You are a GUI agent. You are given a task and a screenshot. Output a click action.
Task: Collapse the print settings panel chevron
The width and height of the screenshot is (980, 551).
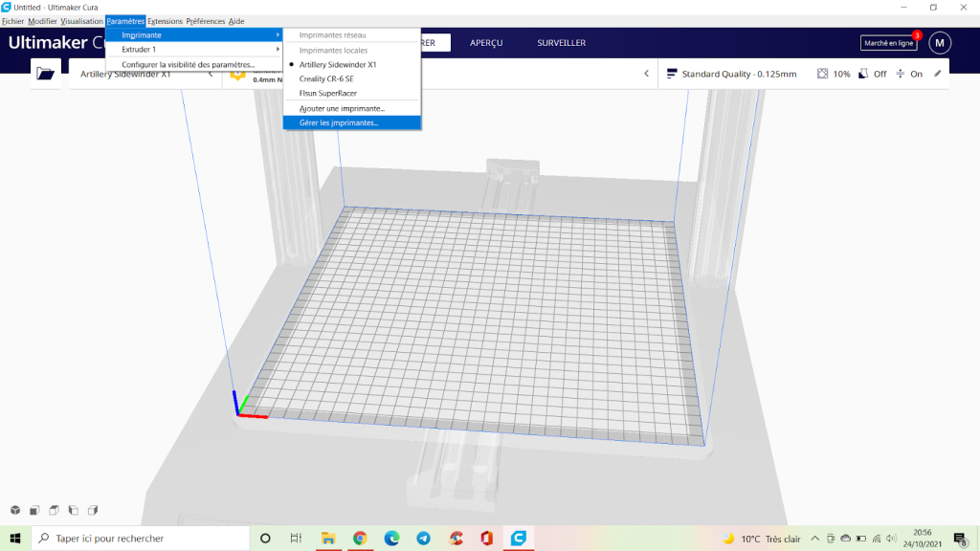click(647, 74)
